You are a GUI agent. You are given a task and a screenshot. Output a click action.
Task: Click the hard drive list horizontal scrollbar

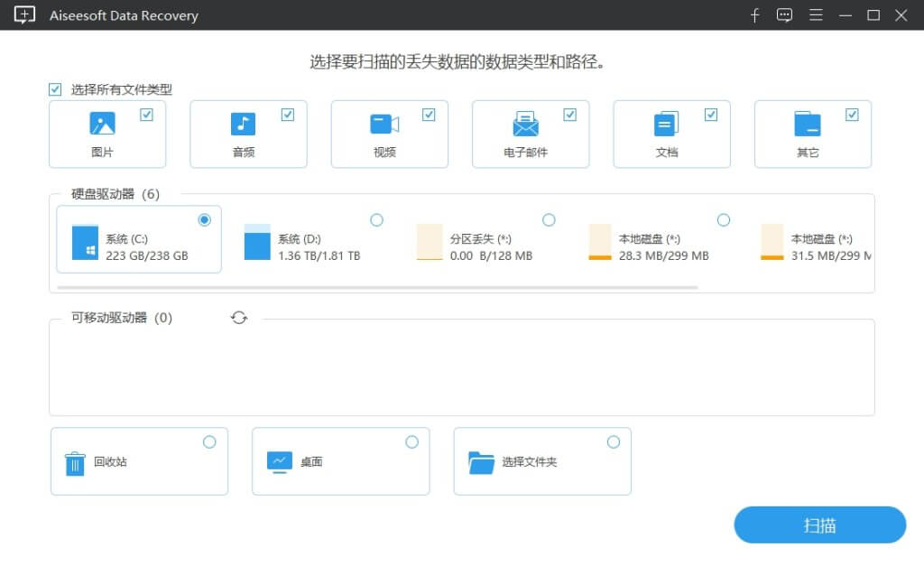pyautogui.click(x=377, y=287)
